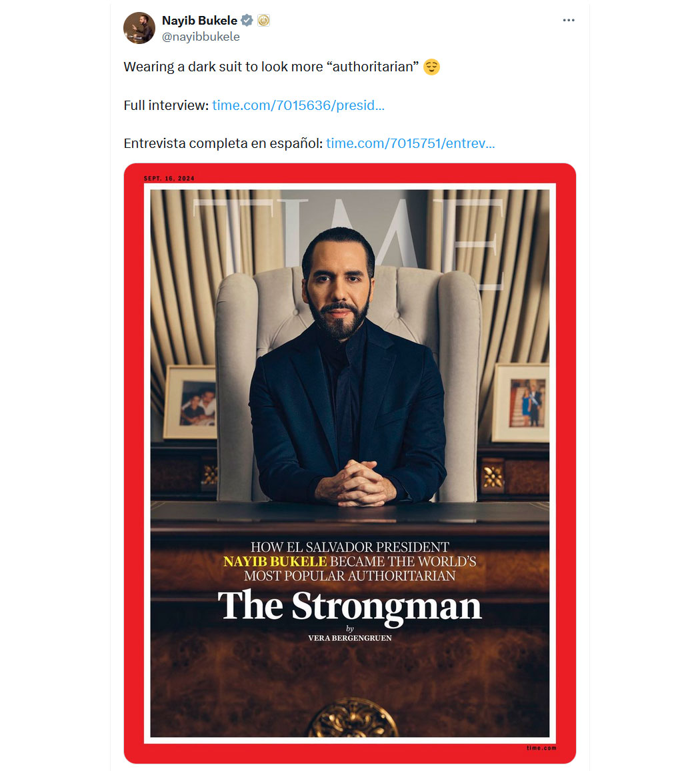Screen dimensions: 700x771
Task: Click the government affiliation seal badge
Action: tap(264, 21)
